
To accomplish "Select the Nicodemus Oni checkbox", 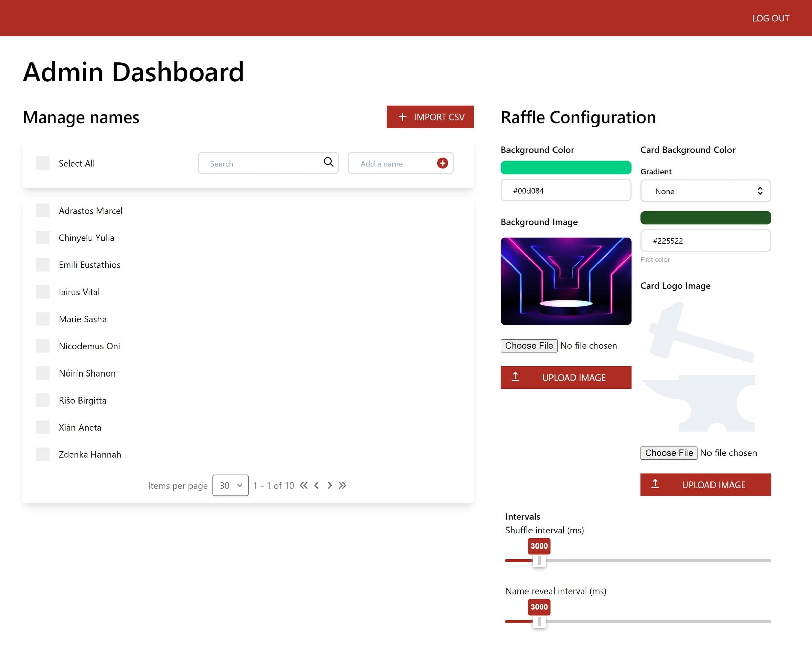I will tap(43, 346).
